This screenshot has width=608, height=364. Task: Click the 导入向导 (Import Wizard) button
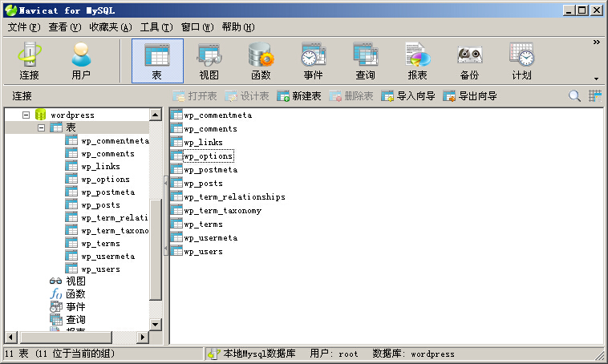408,96
